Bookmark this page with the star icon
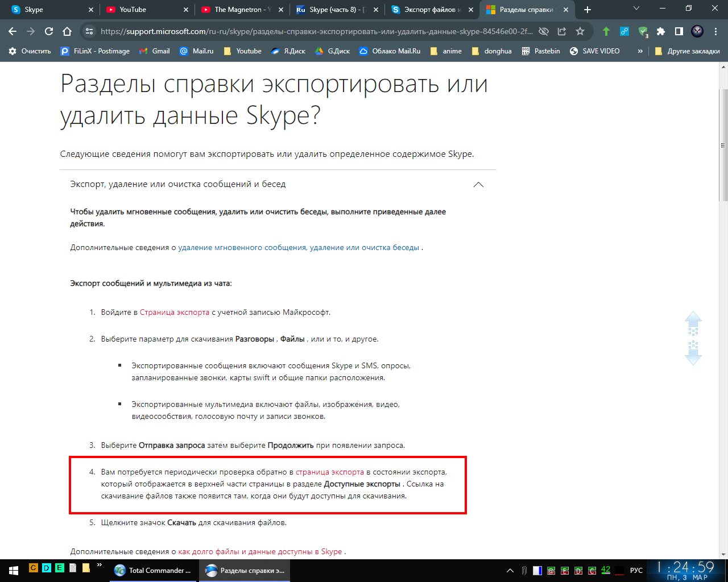 580,32
